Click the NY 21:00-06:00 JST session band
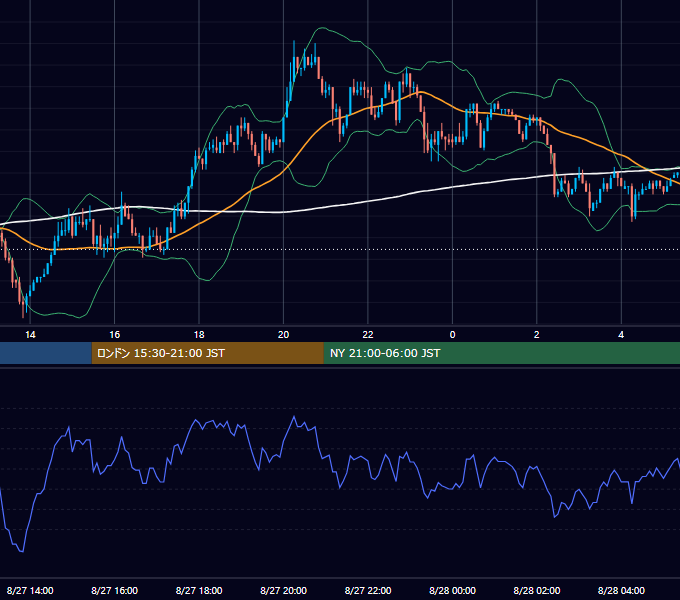 click(x=502, y=353)
